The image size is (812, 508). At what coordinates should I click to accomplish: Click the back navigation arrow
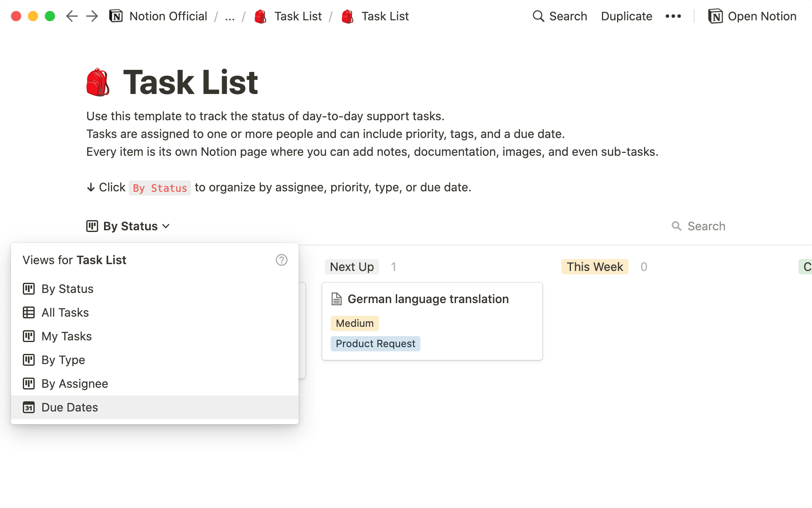point(72,16)
